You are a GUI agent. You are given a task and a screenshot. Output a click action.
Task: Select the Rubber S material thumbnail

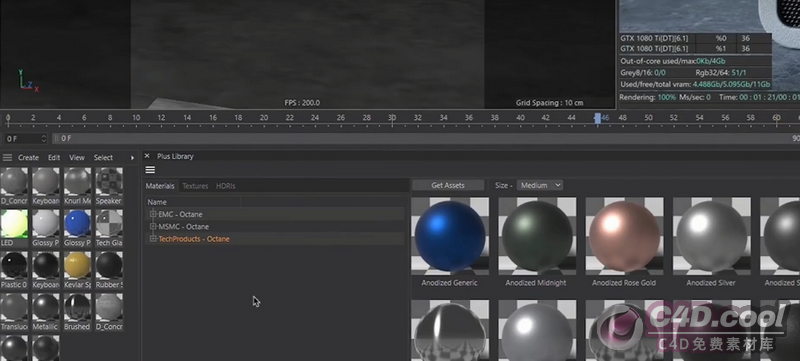[109, 265]
